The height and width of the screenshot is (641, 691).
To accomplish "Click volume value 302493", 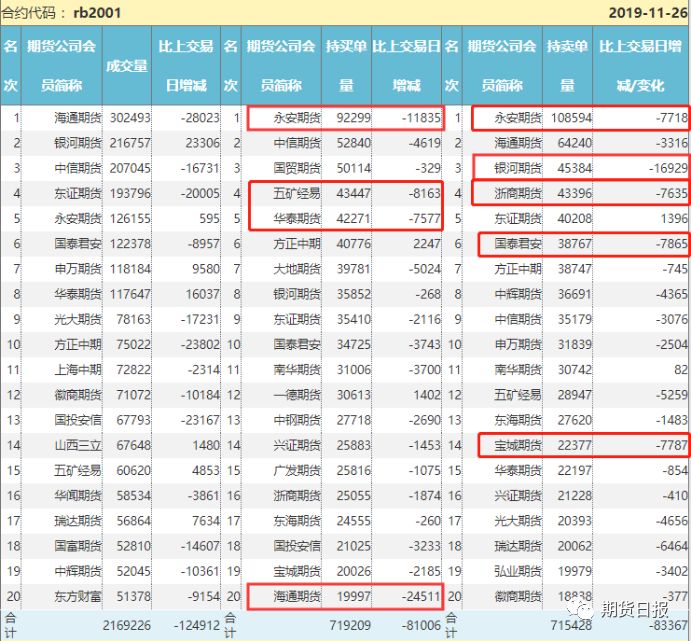I will (x=130, y=118).
